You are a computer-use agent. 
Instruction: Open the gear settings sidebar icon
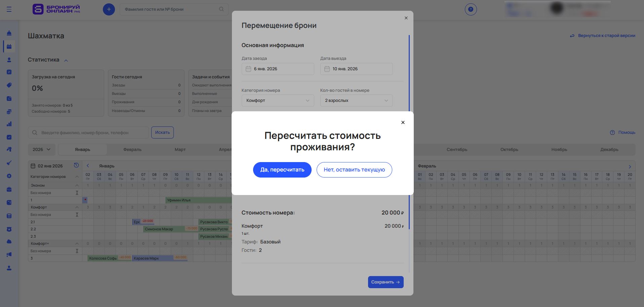coord(9,176)
